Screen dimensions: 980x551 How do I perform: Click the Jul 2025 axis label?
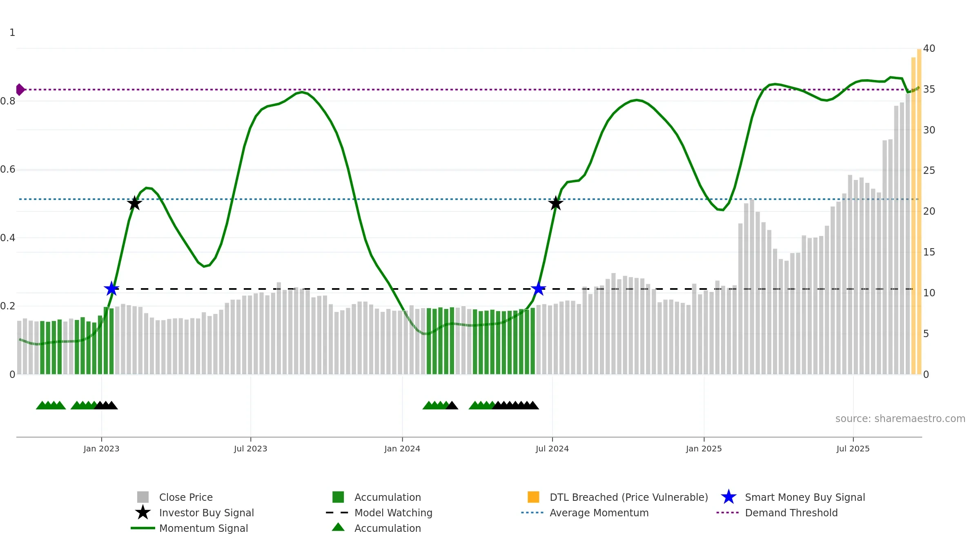(853, 449)
